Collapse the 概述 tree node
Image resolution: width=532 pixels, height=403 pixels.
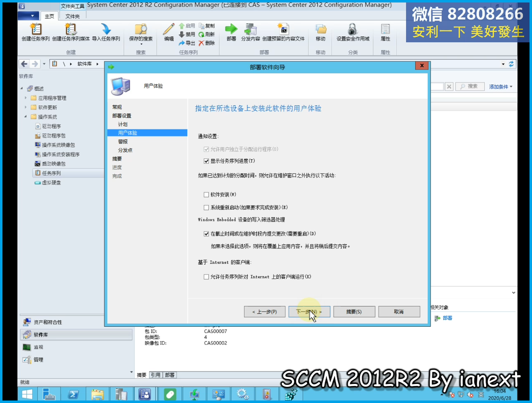[x=22, y=89]
